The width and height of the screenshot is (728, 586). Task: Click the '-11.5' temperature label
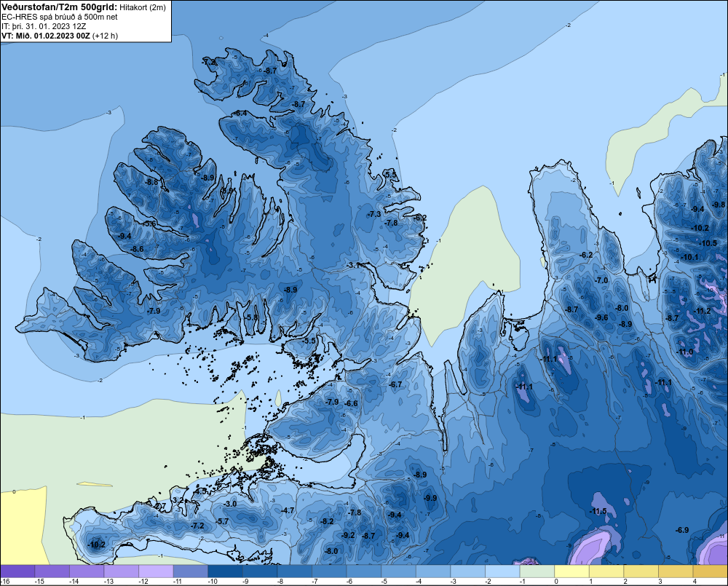point(598,511)
